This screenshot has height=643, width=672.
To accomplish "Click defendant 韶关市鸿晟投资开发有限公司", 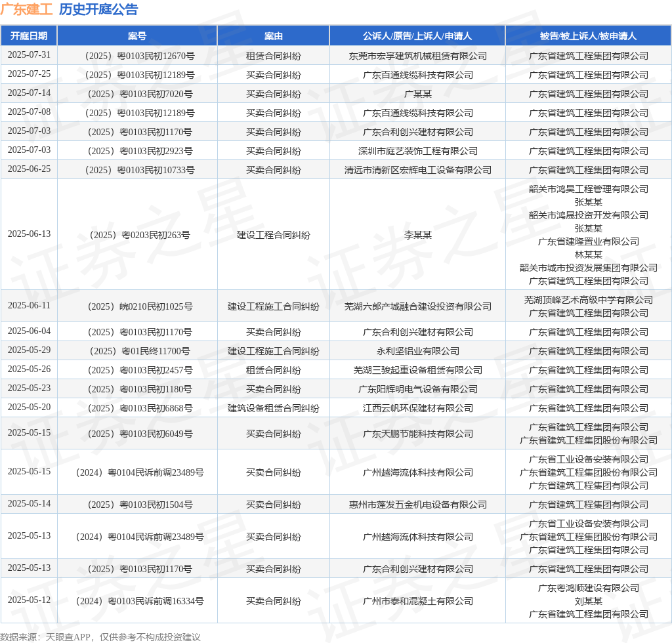I will (x=589, y=215).
